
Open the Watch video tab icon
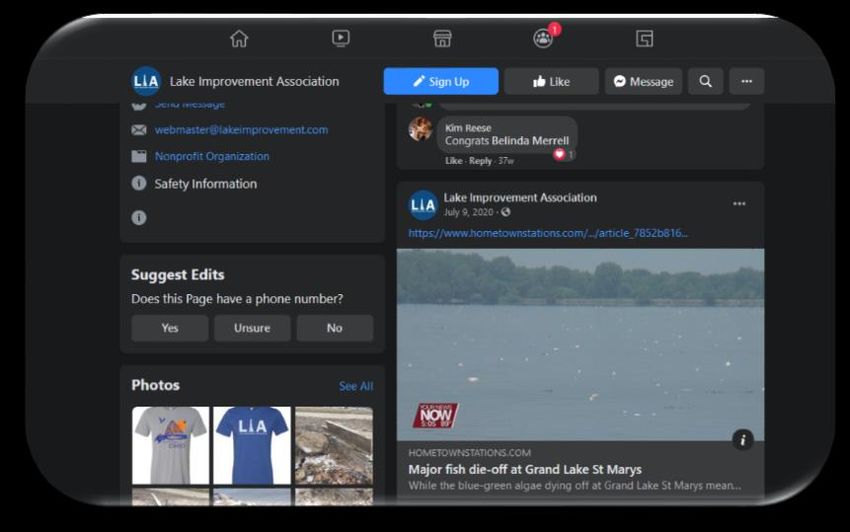[x=340, y=39]
